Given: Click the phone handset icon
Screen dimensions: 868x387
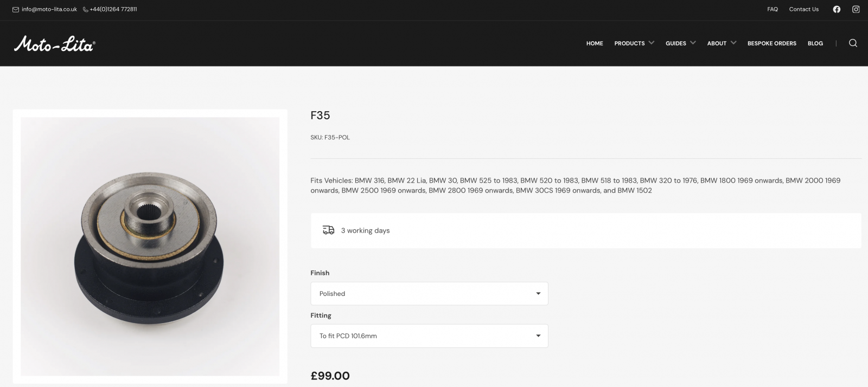Looking at the screenshot, I should coord(86,9).
